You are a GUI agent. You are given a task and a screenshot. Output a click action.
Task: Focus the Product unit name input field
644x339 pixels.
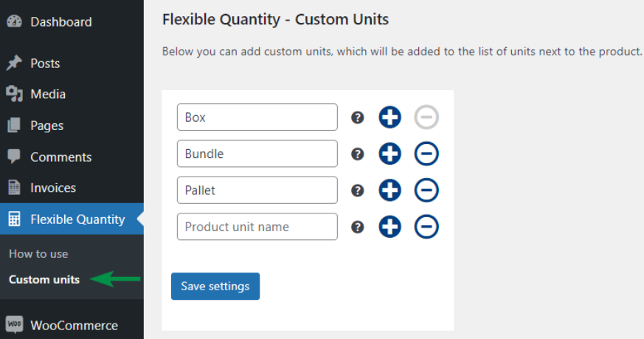[x=257, y=227]
